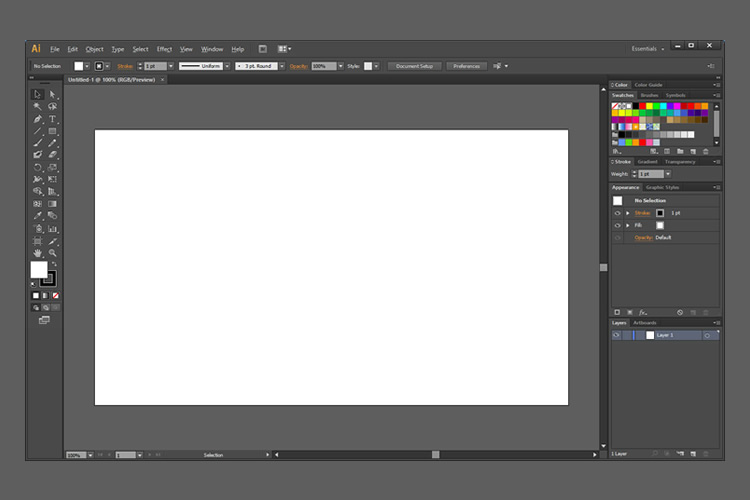Open the Essentials workspace dropdown
The height and width of the screenshot is (500, 750).
pyautogui.click(x=647, y=48)
